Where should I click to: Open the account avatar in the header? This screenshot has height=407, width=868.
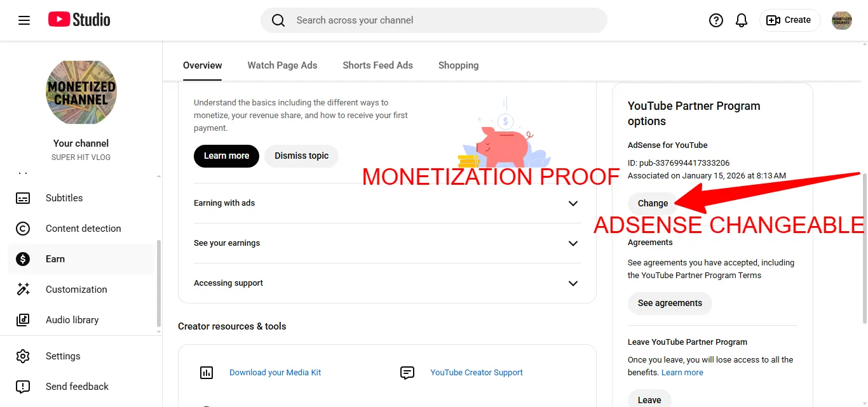[x=842, y=20]
